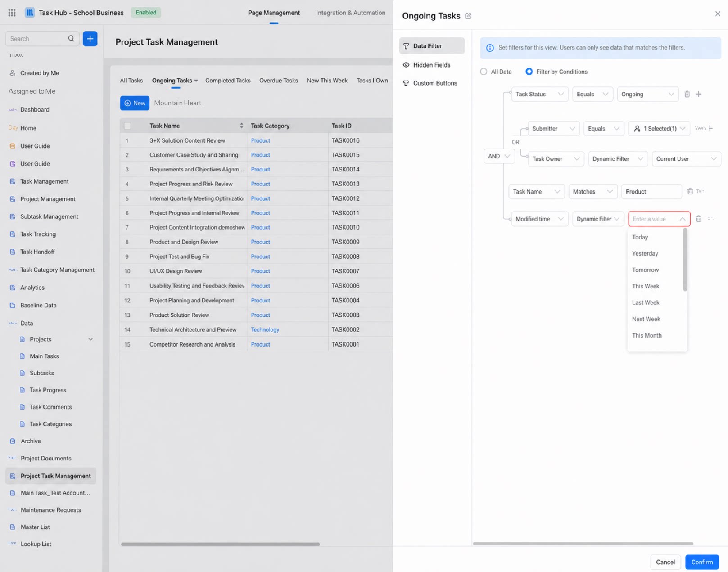
Task: Tick the select-all checkbox in table header
Action: [127, 126]
